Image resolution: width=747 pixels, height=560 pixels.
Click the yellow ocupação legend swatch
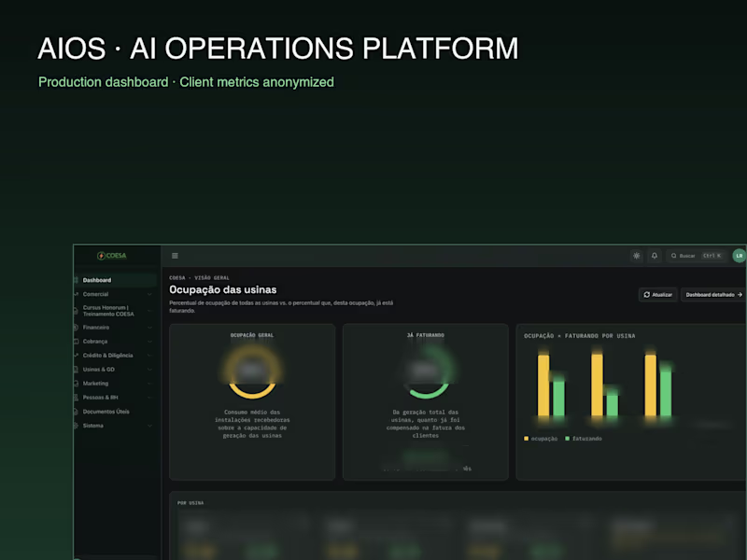point(527,439)
